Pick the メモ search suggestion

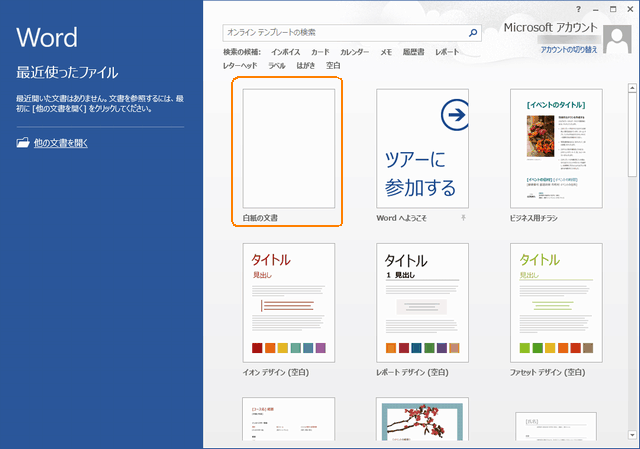(386, 52)
